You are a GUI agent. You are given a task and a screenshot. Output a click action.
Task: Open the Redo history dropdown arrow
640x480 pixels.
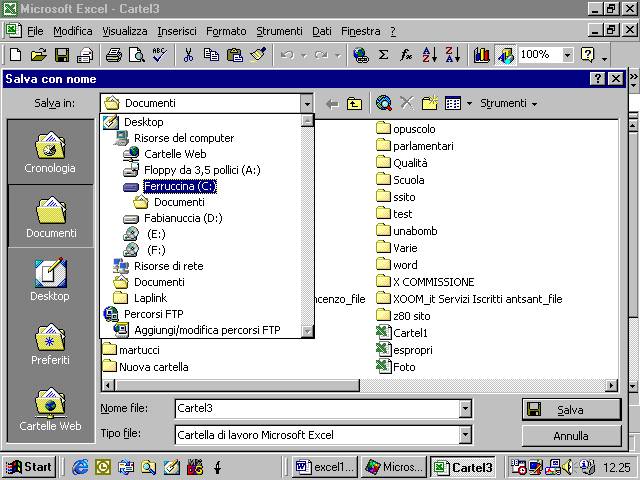pos(338,55)
